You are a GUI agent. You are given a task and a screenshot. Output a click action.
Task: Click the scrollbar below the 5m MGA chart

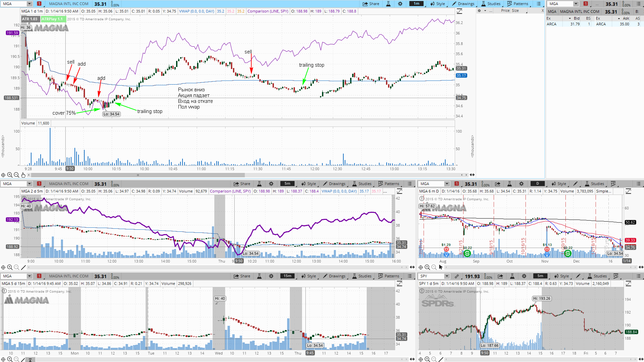coord(217,267)
